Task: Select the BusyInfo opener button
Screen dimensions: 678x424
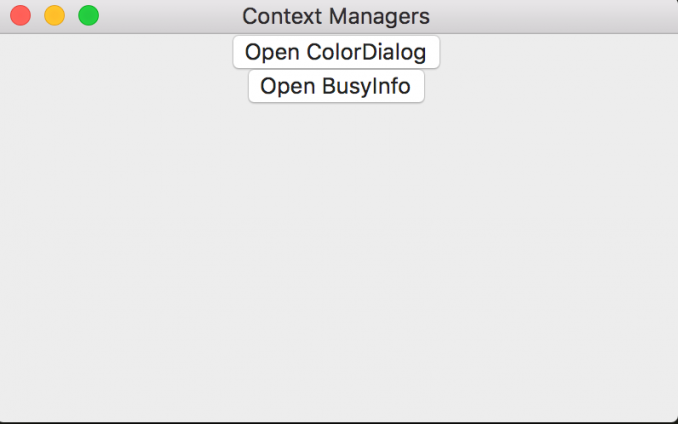Action: pos(336,86)
